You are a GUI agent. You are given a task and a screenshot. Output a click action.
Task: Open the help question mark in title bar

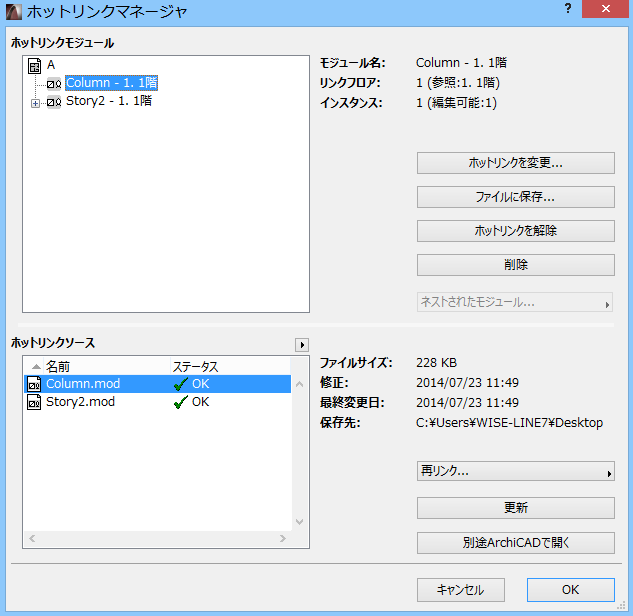point(568,8)
